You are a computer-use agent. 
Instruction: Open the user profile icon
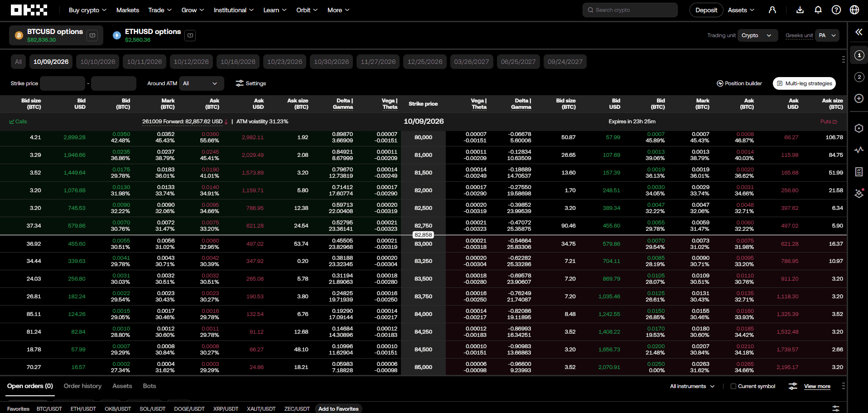click(772, 10)
